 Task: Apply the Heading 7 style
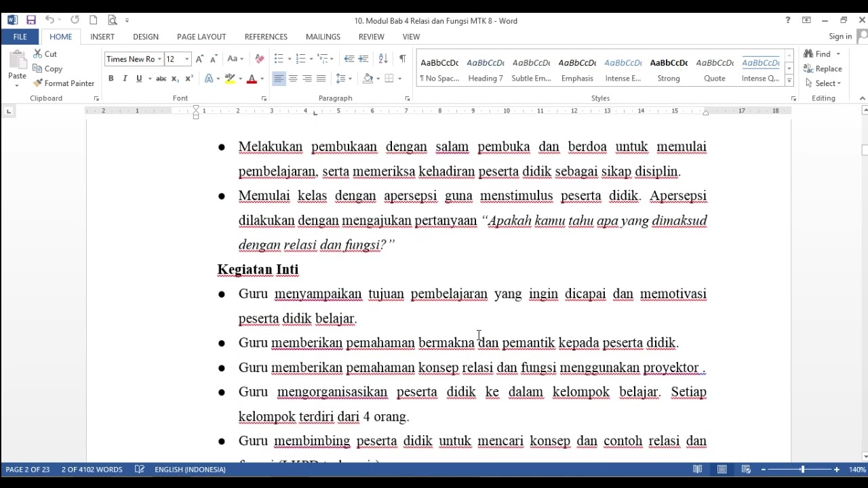tap(486, 70)
